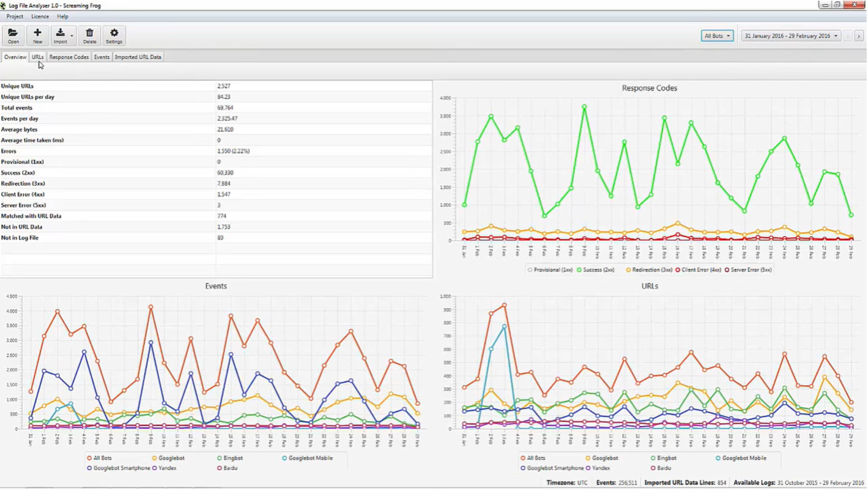This screenshot has height=489, width=868.
Task: Restore the Log File Analyser window size
Action: [838, 5]
